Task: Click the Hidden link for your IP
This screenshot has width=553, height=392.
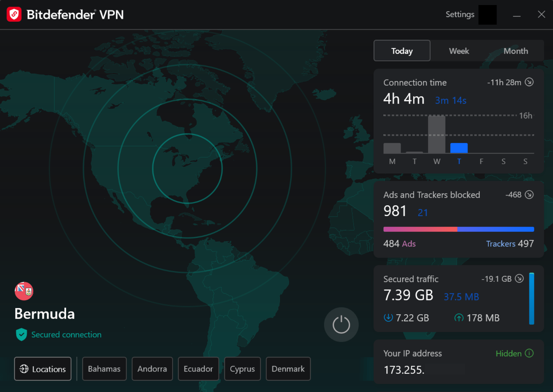Action: (x=509, y=353)
